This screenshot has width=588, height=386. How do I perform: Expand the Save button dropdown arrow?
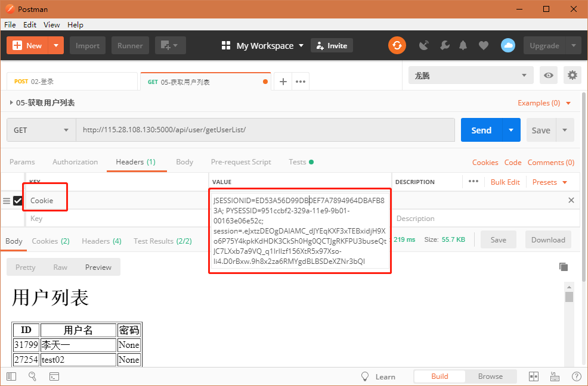point(565,130)
